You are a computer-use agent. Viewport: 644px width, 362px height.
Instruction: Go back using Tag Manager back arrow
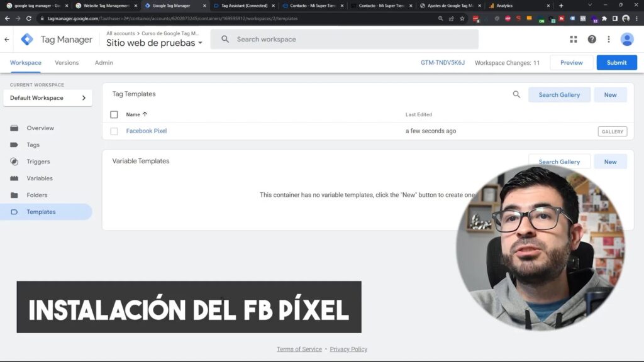coord(6,40)
